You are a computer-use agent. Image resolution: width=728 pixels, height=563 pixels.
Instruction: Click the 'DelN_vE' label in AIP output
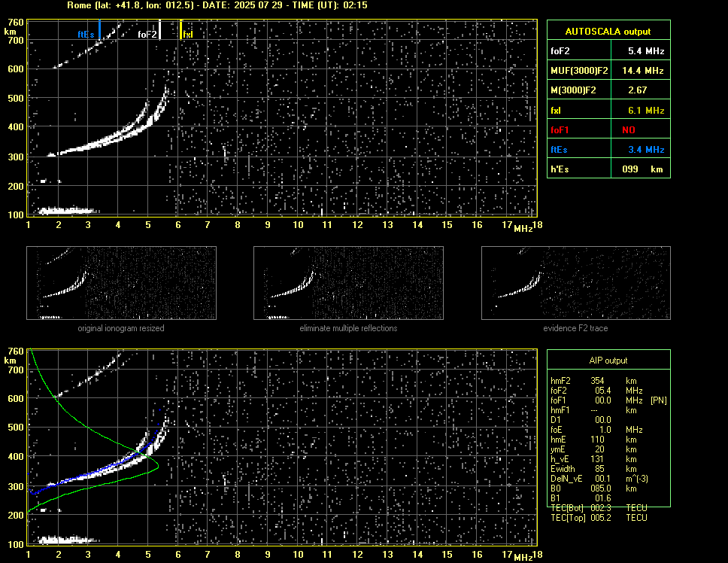point(566,479)
